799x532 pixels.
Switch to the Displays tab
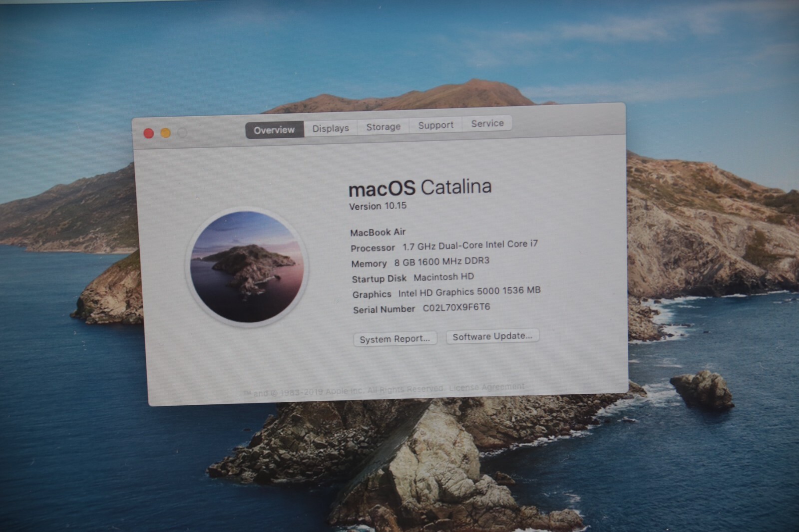click(331, 128)
